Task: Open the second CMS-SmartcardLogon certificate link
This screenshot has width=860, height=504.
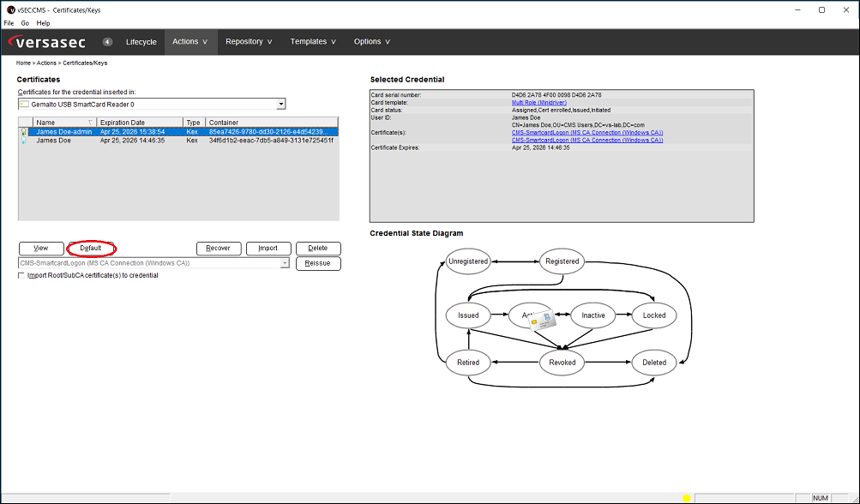Action: pyautogui.click(x=587, y=140)
